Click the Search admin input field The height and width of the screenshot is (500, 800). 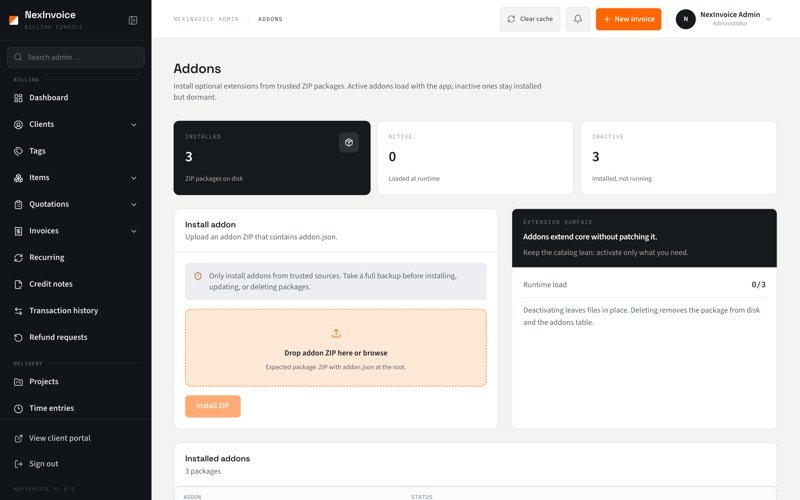(76, 57)
